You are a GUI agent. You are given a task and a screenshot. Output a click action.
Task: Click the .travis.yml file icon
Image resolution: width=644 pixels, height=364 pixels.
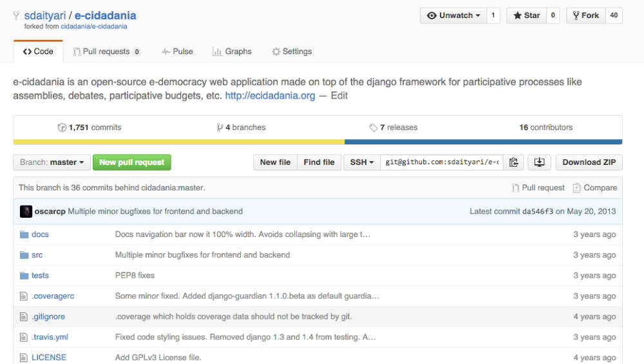(24, 337)
